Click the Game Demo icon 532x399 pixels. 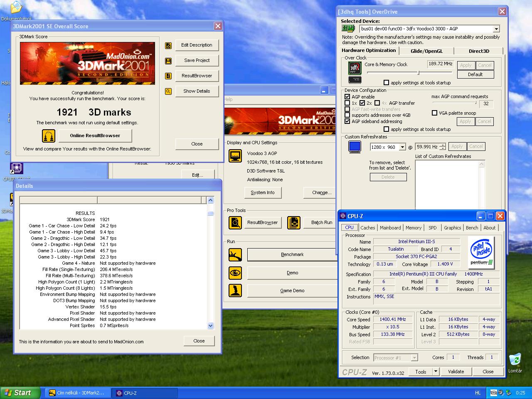tap(235, 290)
